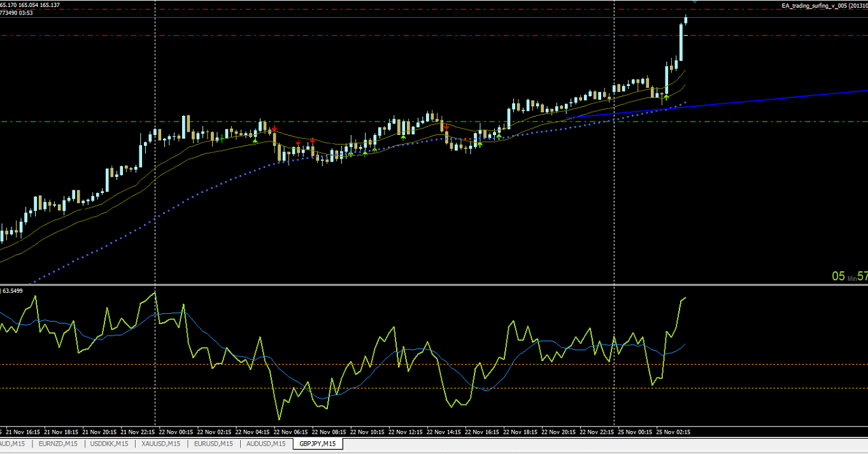
Task: Click the red sell arrow above the 14:15 candles
Action: [446, 127]
